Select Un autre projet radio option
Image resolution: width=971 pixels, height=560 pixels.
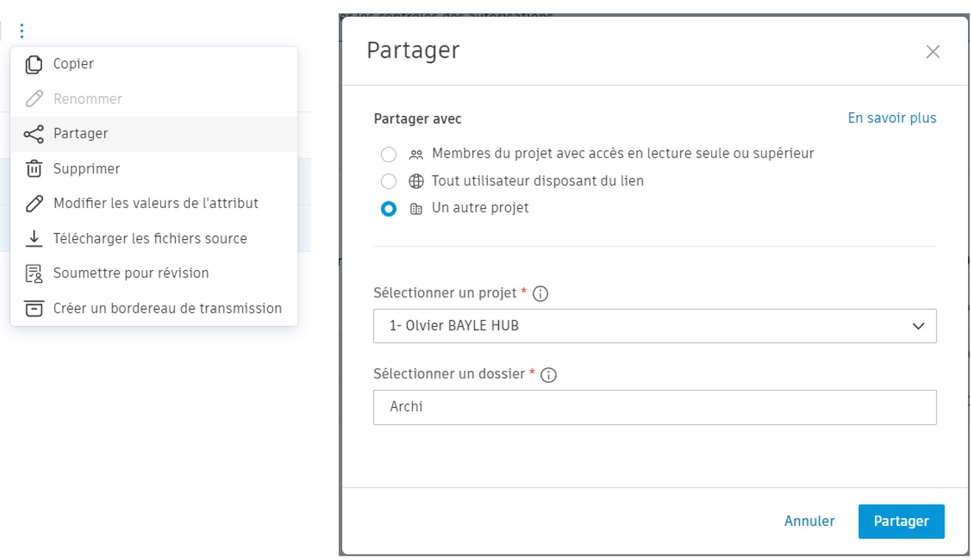pos(388,209)
